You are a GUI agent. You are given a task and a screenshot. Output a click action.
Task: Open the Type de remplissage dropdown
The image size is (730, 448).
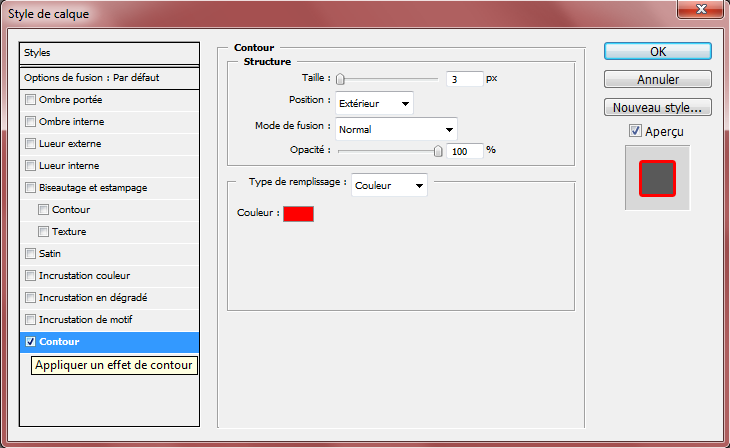390,185
